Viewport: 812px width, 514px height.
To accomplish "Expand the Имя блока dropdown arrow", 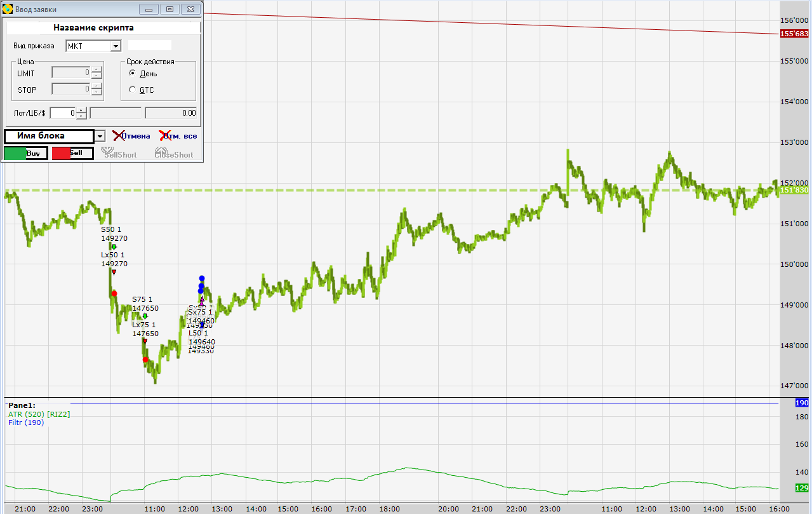I will pos(100,136).
